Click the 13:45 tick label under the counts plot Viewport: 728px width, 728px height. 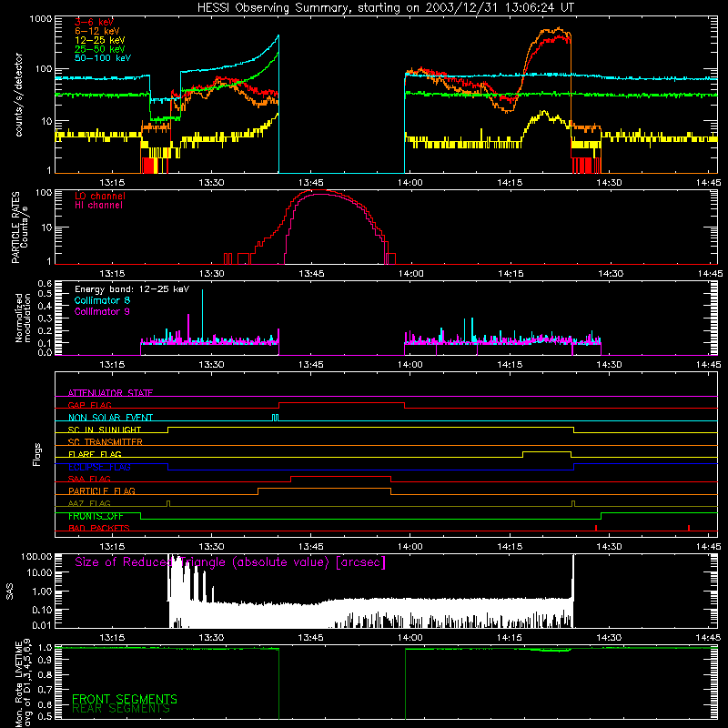(x=310, y=183)
